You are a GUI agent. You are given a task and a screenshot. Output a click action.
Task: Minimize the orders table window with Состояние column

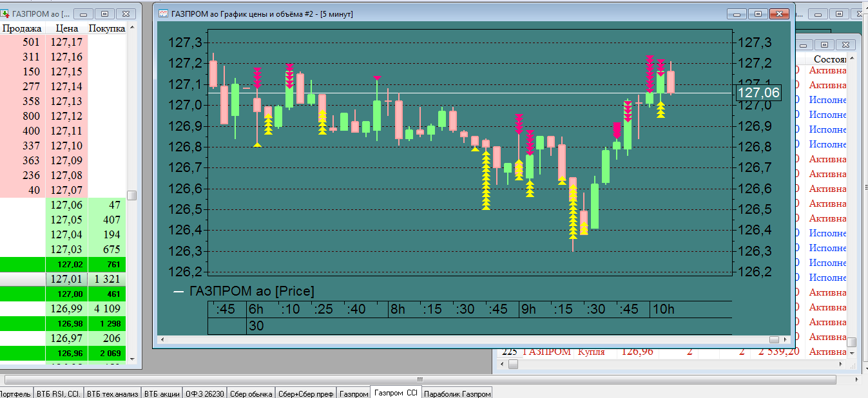[805, 44]
